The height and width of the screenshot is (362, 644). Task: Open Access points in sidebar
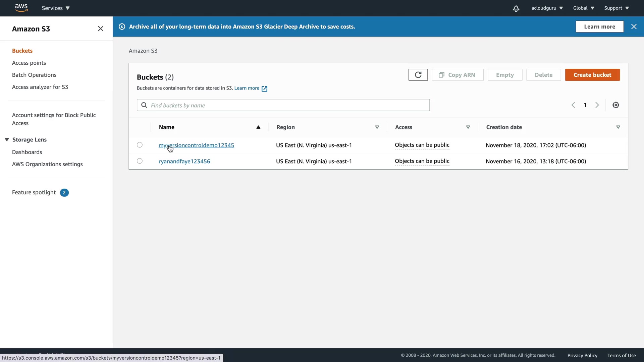(29, 63)
